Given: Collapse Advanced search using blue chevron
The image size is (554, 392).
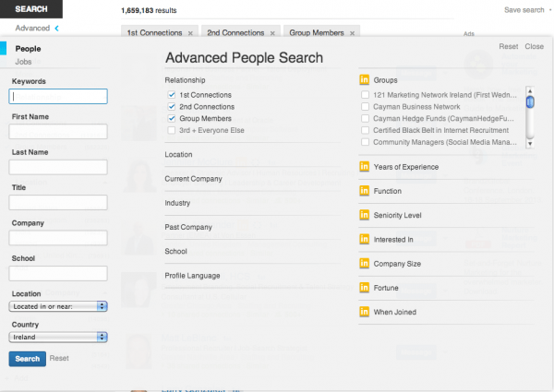Looking at the screenshot, I should [x=56, y=29].
